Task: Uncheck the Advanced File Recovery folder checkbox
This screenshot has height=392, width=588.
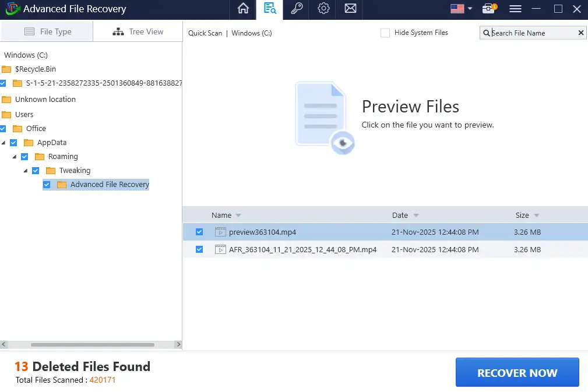Action: [x=47, y=184]
